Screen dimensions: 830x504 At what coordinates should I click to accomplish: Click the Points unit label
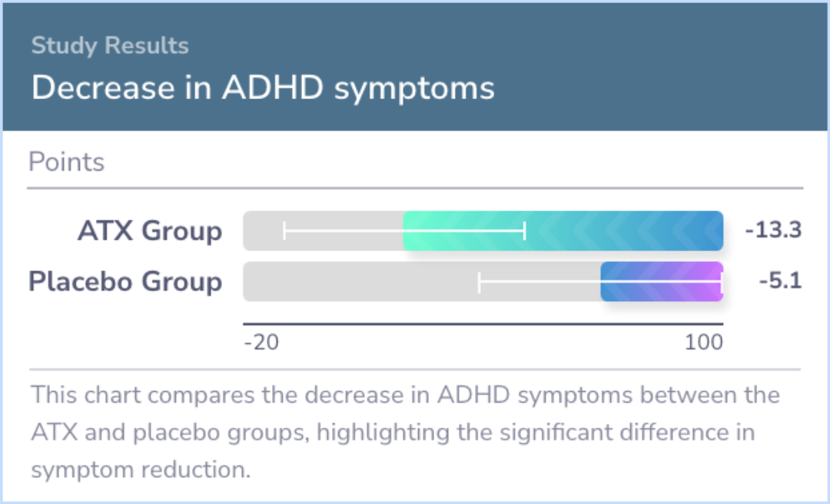[66, 161]
